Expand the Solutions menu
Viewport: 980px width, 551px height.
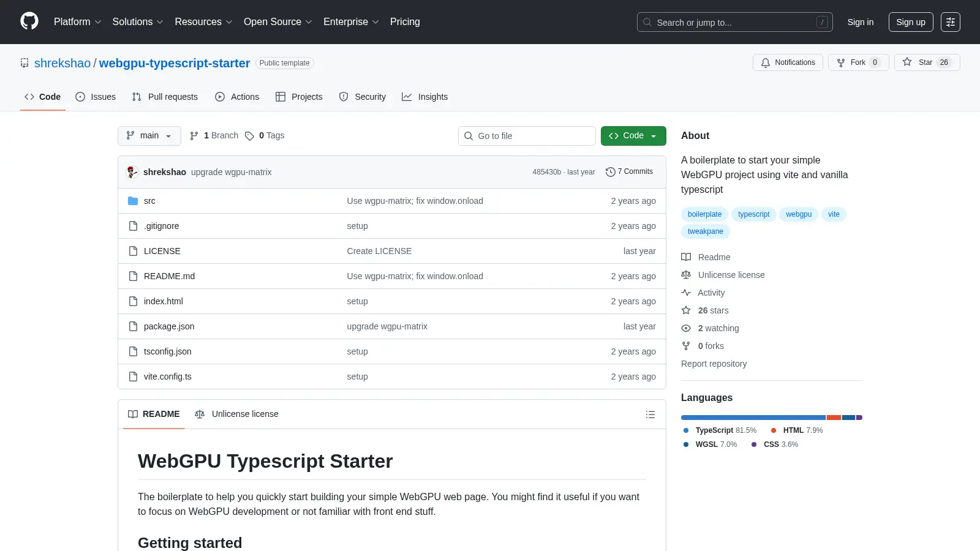[138, 22]
